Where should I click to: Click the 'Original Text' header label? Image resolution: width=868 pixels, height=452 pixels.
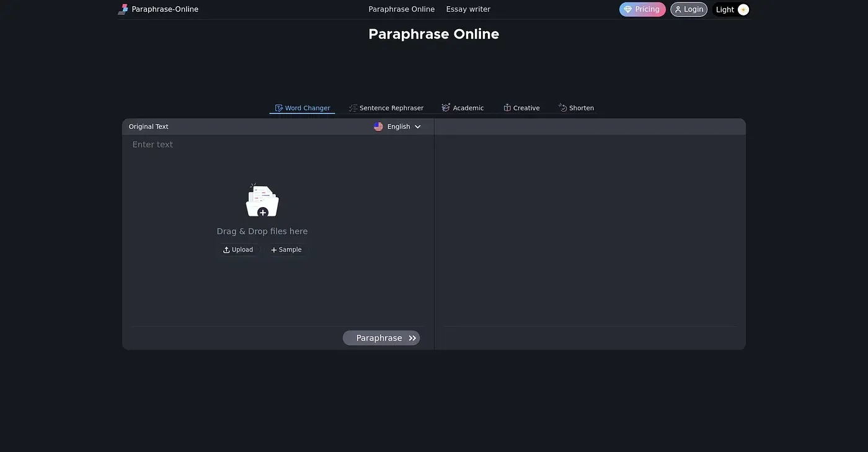[x=149, y=126]
